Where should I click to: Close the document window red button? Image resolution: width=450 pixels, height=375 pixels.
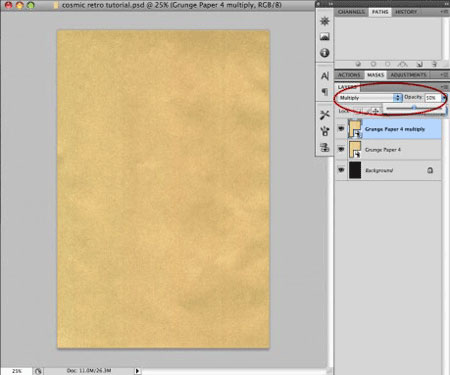(x=8, y=5)
